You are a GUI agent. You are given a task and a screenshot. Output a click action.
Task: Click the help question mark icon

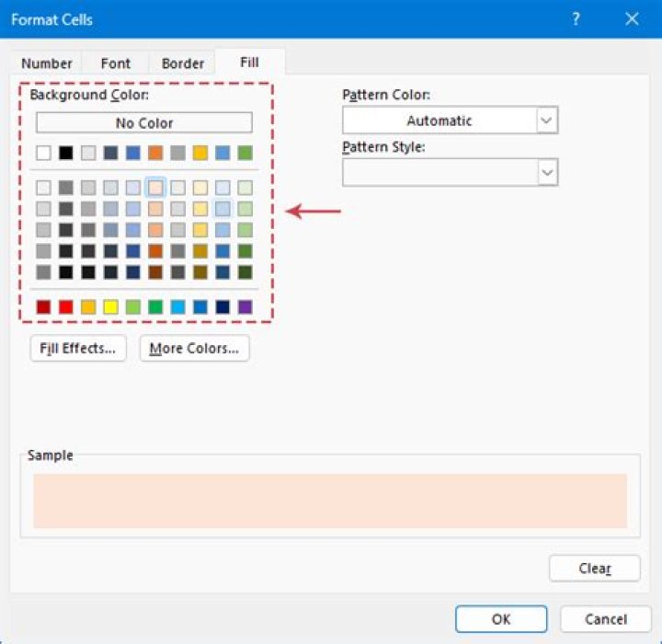576,19
